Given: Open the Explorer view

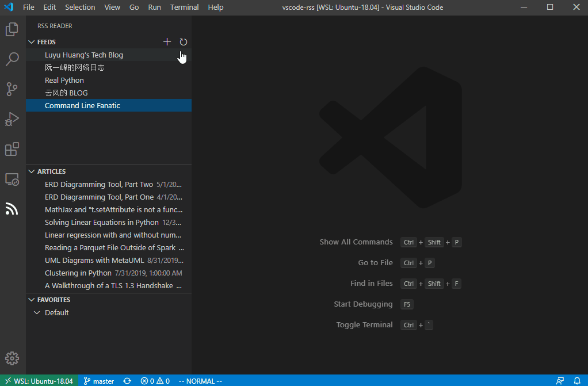Looking at the screenshot, I should click(x=12, y=29).
